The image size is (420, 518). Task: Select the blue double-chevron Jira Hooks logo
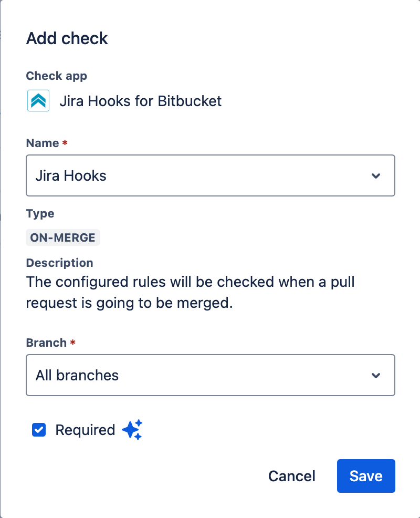[x=37, y=100]
